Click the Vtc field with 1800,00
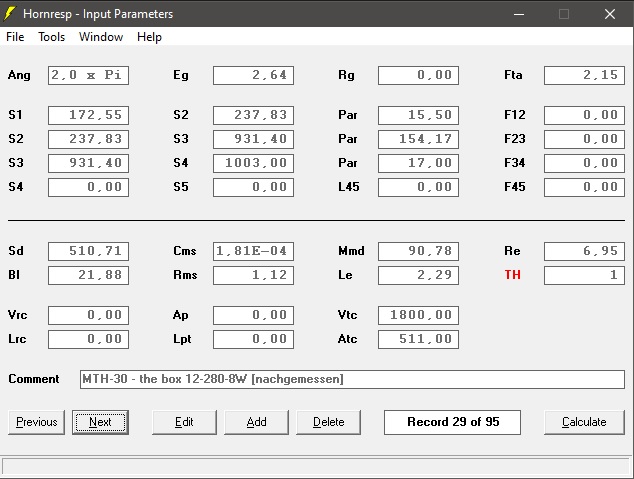The width and height of the screenshot is (634, 479). coord(418,315)
